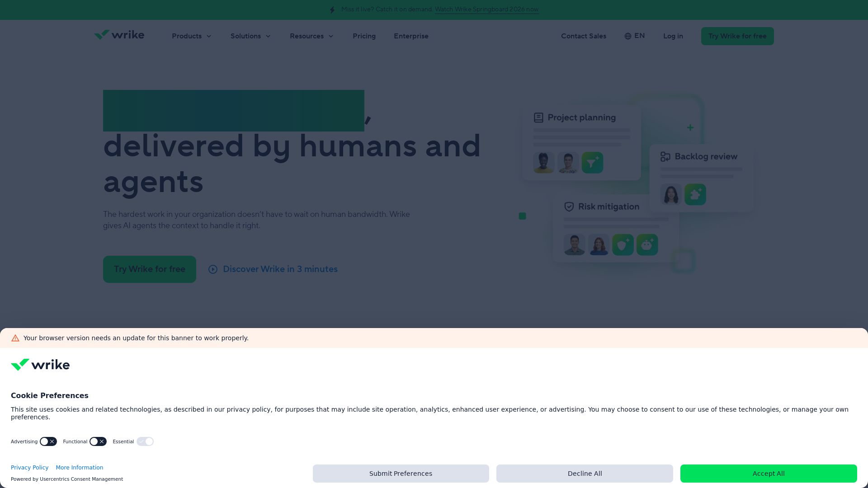Click Log in
Screen dimensions: 868x488
[x=673, y=36]
